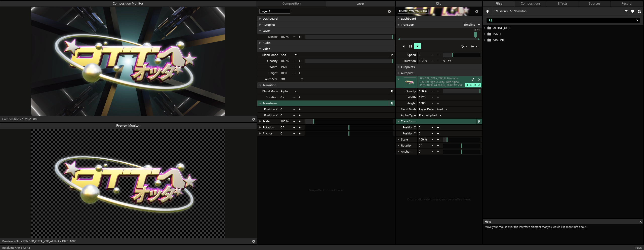Remove the RENDER_OTTA_Y2K_ALPHA.mov source
This screenshot has height=250, width=644.
pyautogui.click(x=479, y=80)
